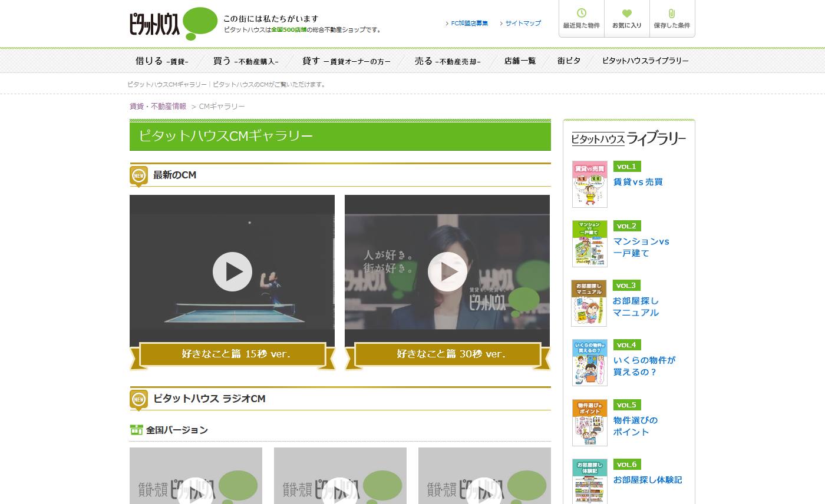The width and height of the screenshot is (825, 504).
Task: Open 保存した条件 paperclip icon button
Action: [672, 19]
